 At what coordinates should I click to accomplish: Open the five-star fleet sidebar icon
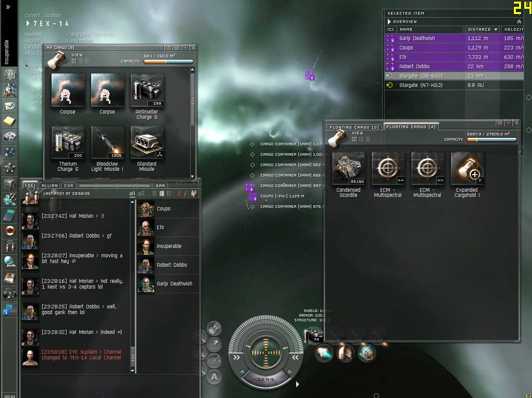(x=9, y=168)
